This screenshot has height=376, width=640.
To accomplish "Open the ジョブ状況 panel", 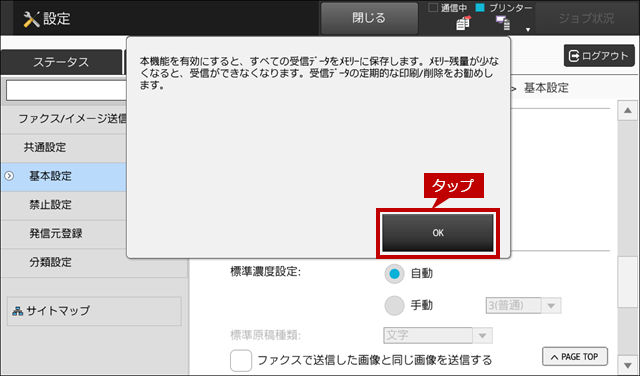I will (586, 18).
